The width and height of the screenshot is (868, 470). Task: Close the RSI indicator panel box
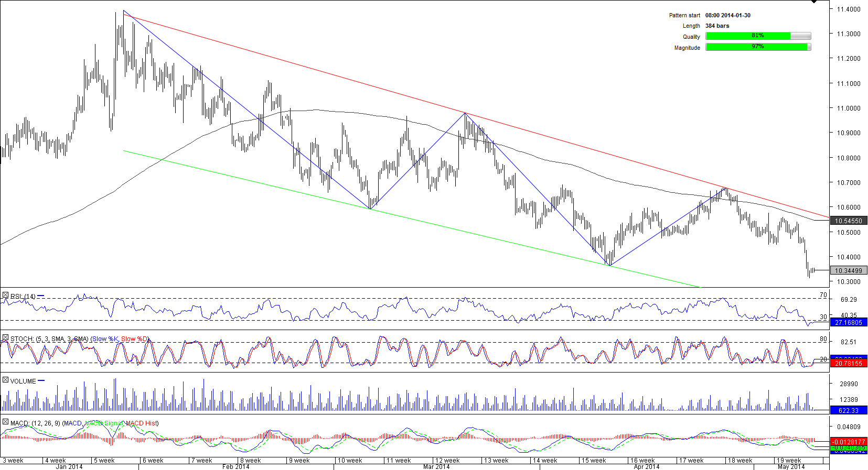tap(5, 296)
